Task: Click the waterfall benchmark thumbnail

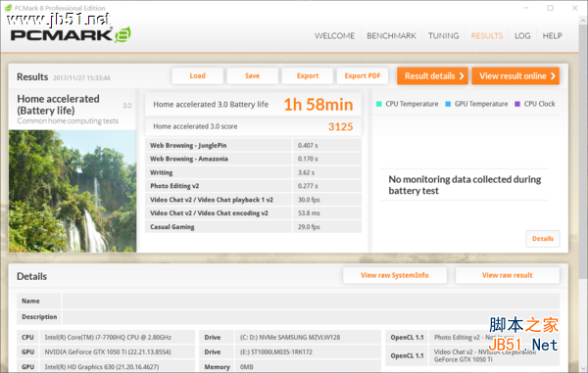Action: (73, 191)
